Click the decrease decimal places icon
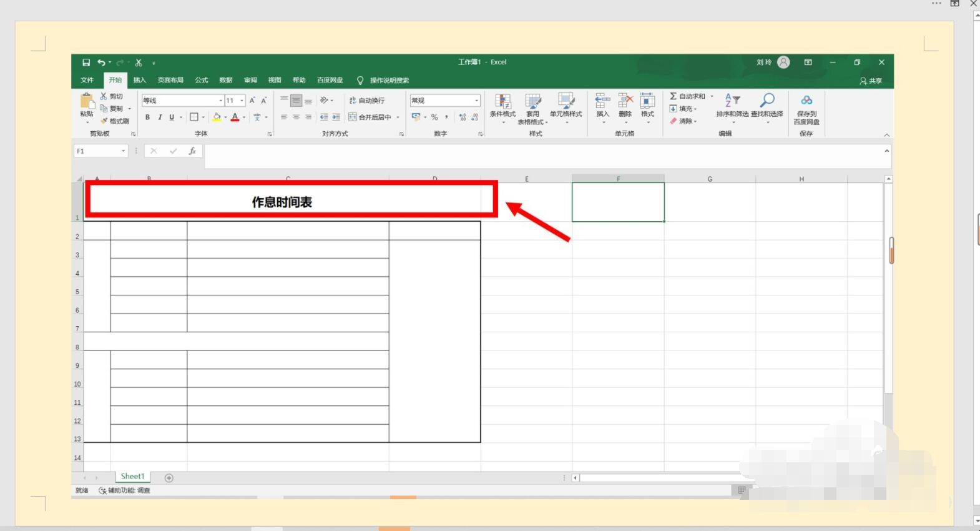 coord(475,117)
